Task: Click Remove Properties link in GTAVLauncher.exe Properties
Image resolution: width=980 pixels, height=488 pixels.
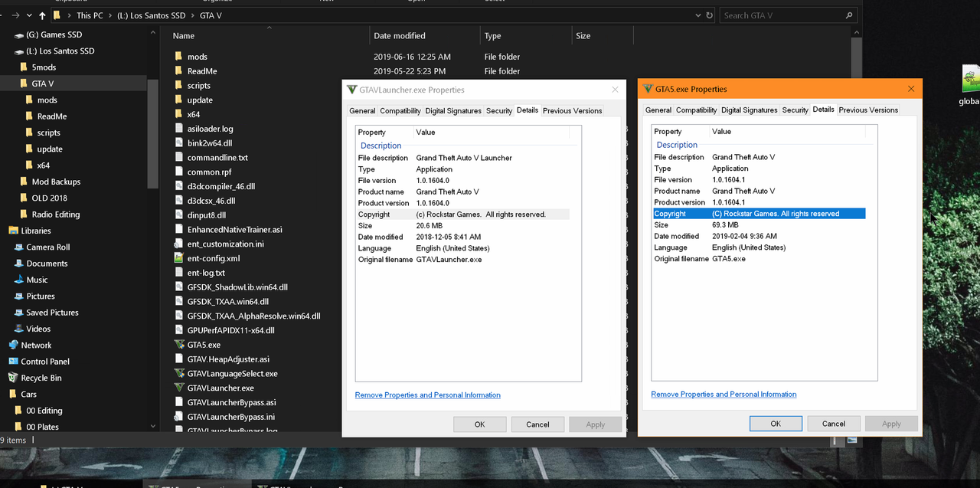Action: tap(427, 395)
